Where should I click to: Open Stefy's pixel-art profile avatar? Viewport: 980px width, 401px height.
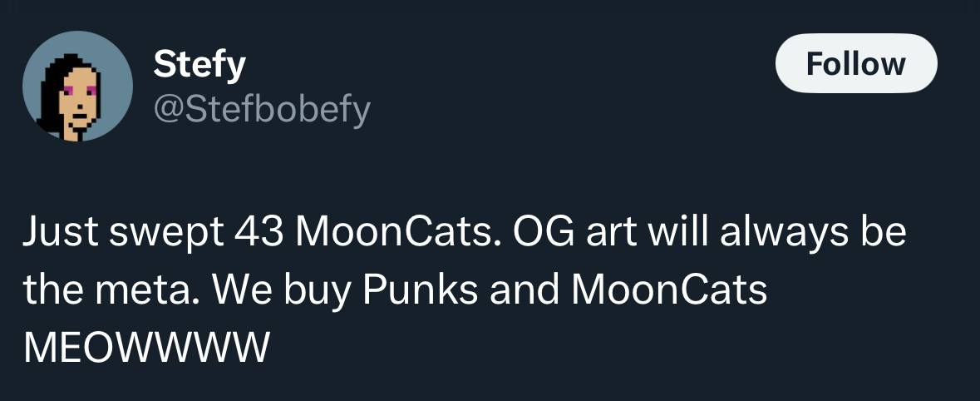(x=77, y=86)
